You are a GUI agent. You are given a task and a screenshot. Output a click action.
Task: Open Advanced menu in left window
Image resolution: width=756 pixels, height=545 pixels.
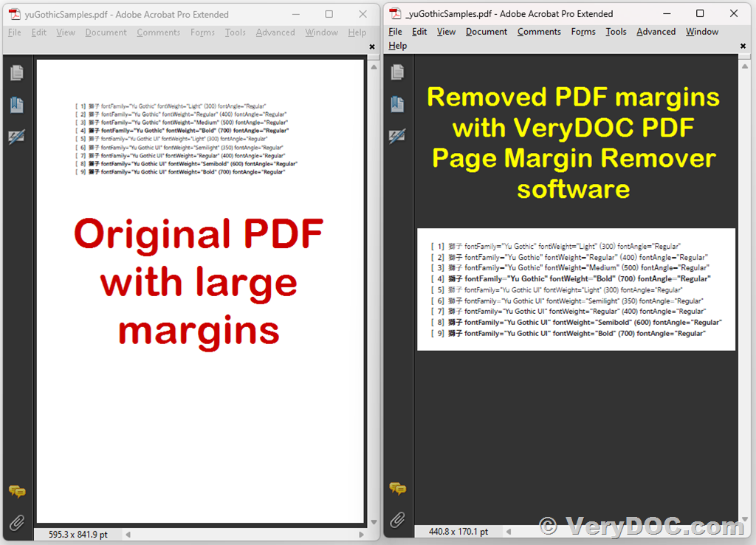[x=275, y=32]
